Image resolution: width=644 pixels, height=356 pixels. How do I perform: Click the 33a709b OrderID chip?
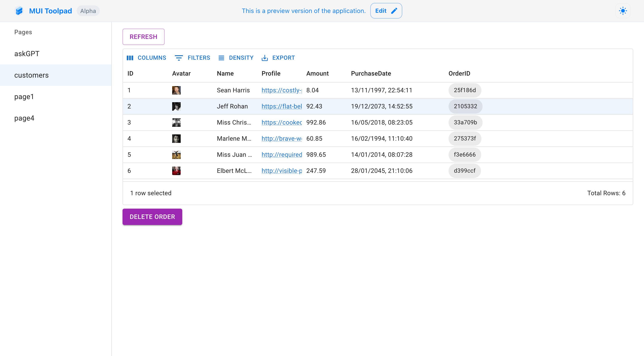465,123
